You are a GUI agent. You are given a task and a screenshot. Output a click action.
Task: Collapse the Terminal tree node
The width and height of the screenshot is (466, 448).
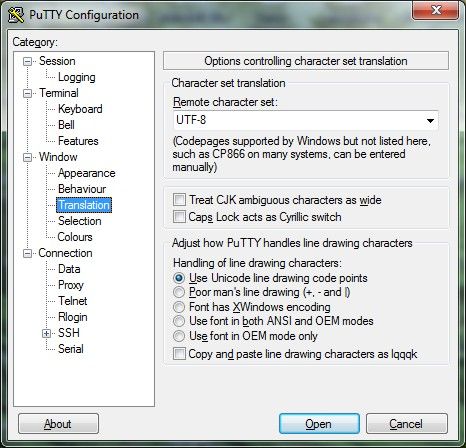click(x=27, y=93)
